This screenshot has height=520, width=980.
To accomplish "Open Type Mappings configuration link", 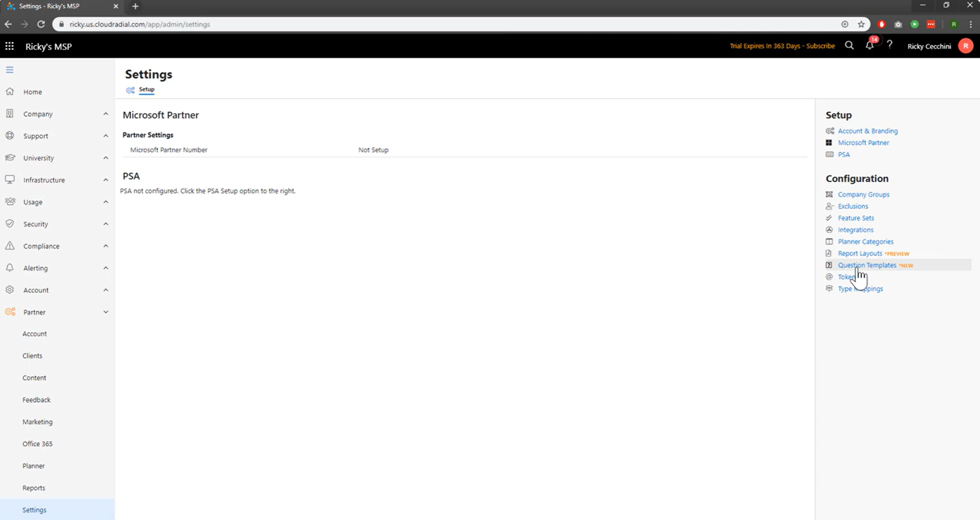I will [860, 289].
